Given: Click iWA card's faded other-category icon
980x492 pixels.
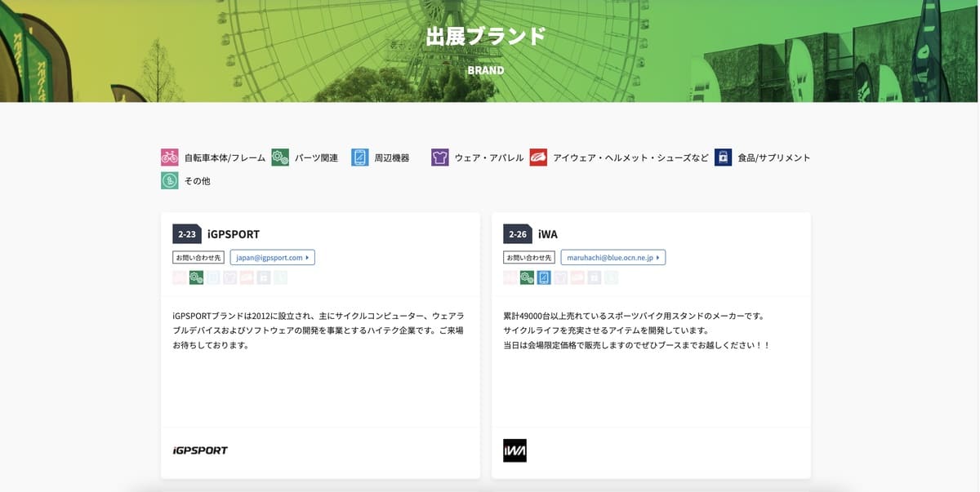Looking at the screenshot, I should point(611,277).
